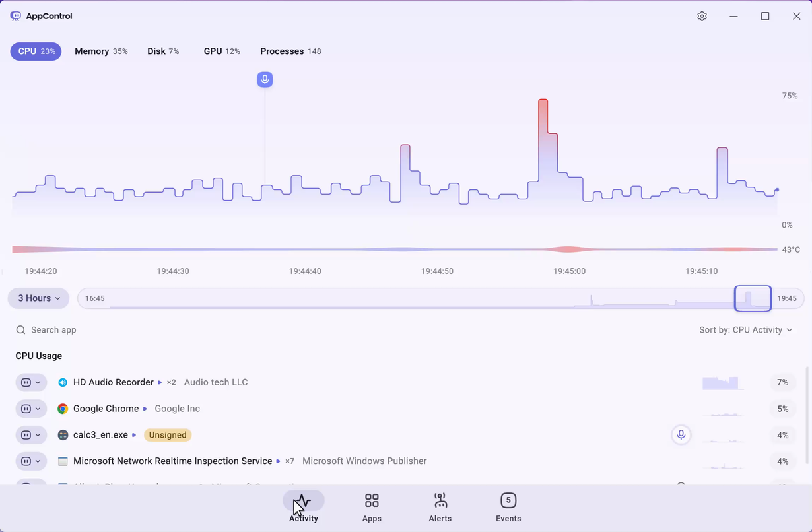Open the Alerts section
812x532 pixels.
point(440,507)
